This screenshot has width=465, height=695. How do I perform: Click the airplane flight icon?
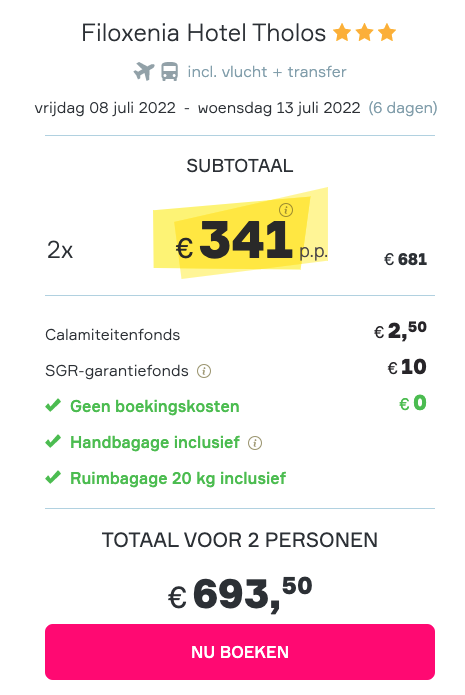click(144, 71)
